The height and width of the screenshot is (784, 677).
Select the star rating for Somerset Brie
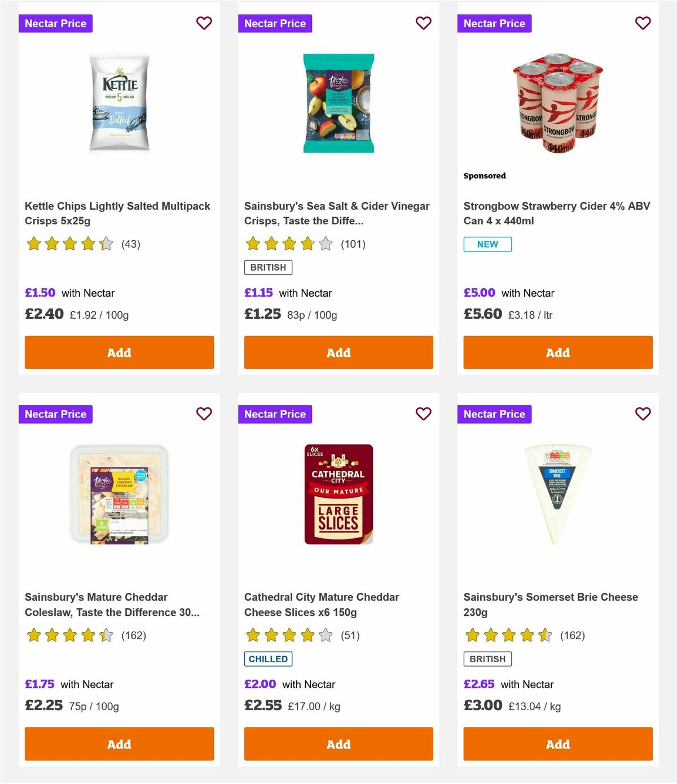click(508, 635)
